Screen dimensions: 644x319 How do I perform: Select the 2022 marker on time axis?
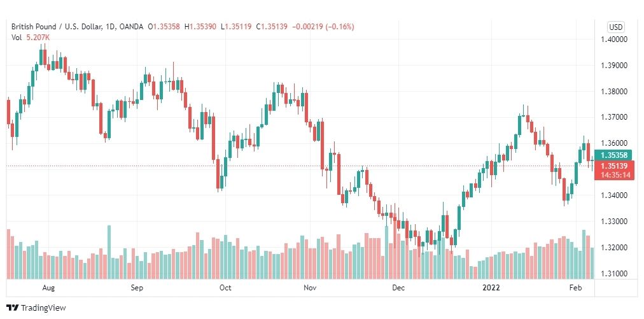point(491,288)
